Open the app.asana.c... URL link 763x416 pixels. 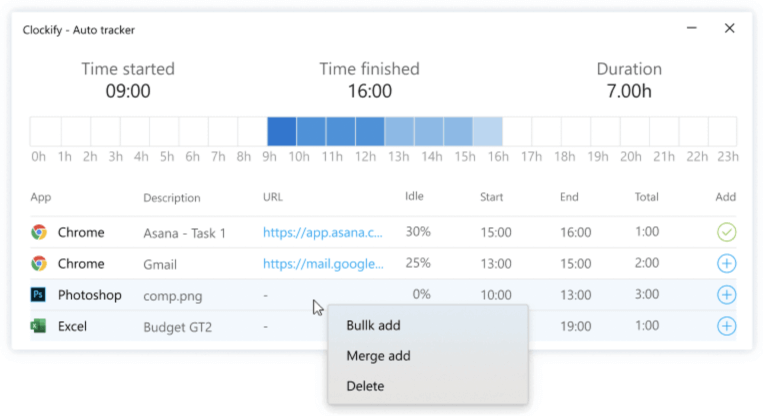point(323,232)
